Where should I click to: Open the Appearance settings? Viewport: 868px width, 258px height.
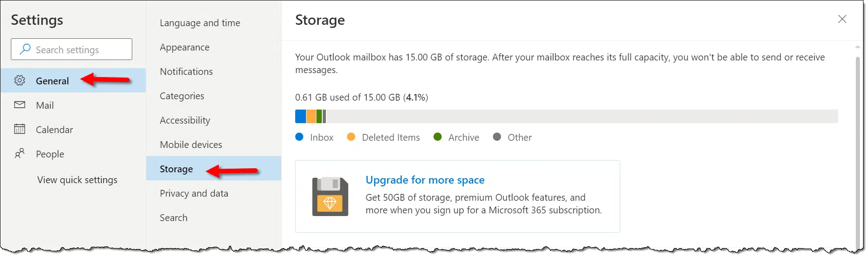tap(185, 47)
